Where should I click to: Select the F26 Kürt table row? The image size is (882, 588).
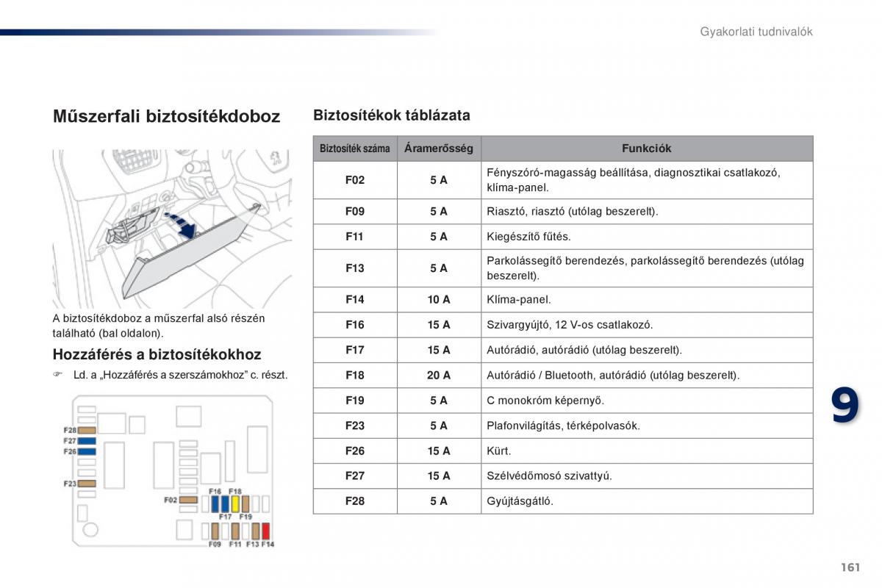[563, 451]
